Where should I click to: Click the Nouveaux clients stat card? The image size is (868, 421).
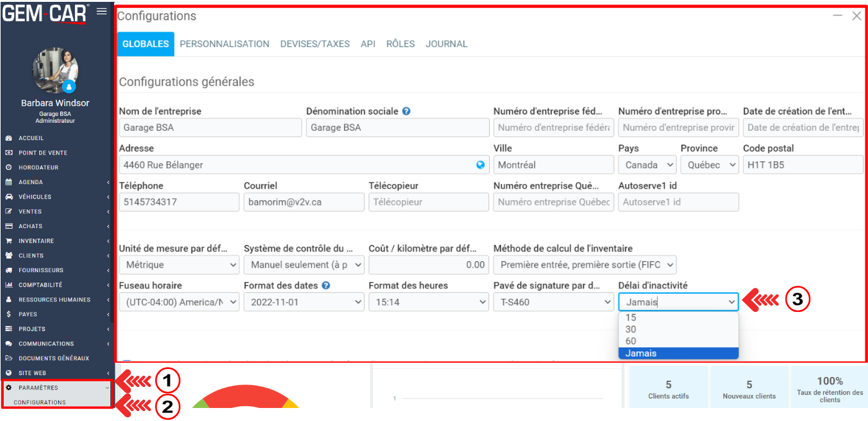[749, 389]
